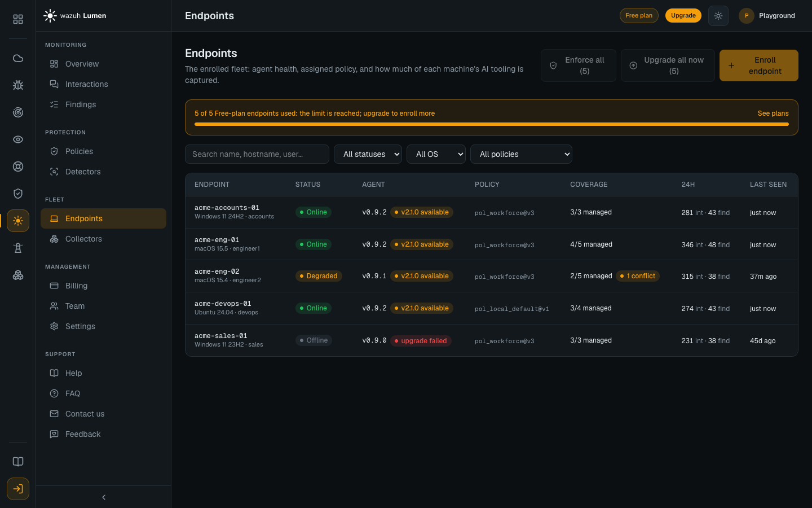The height and width of the screenshot is (508, 812).
Task: Click the cubes cluster icon in left rail
Action: point(18,275)
